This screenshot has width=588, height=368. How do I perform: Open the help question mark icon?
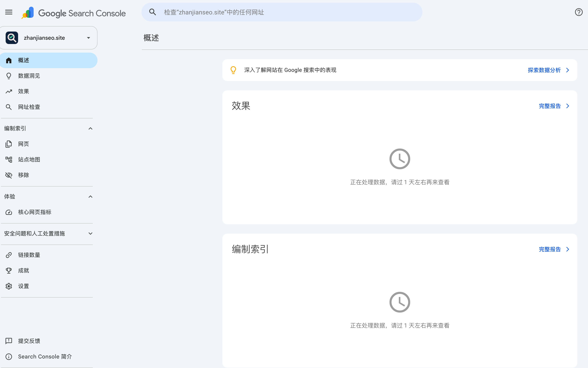click(x=578, y=12)
